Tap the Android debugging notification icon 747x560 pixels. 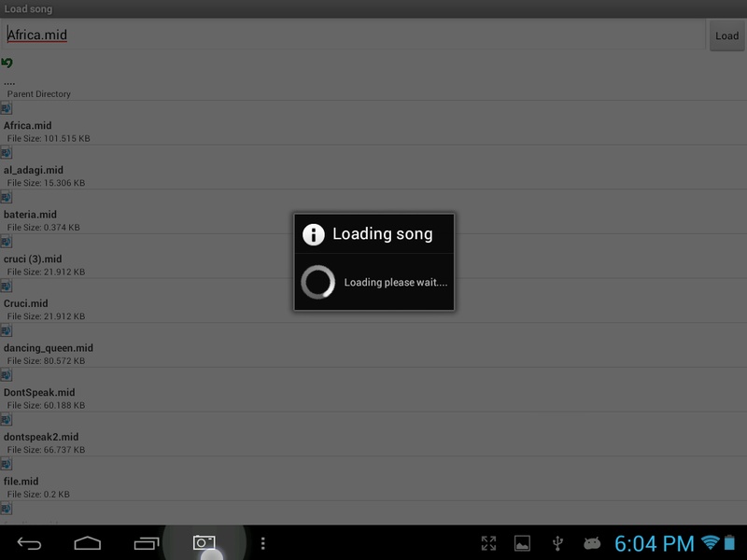[592, 543]
